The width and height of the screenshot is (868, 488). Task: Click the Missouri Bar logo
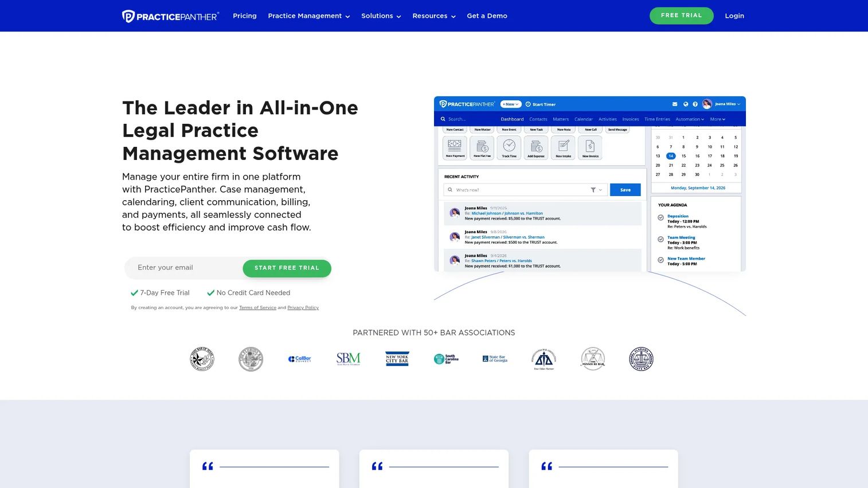point(593,359)
